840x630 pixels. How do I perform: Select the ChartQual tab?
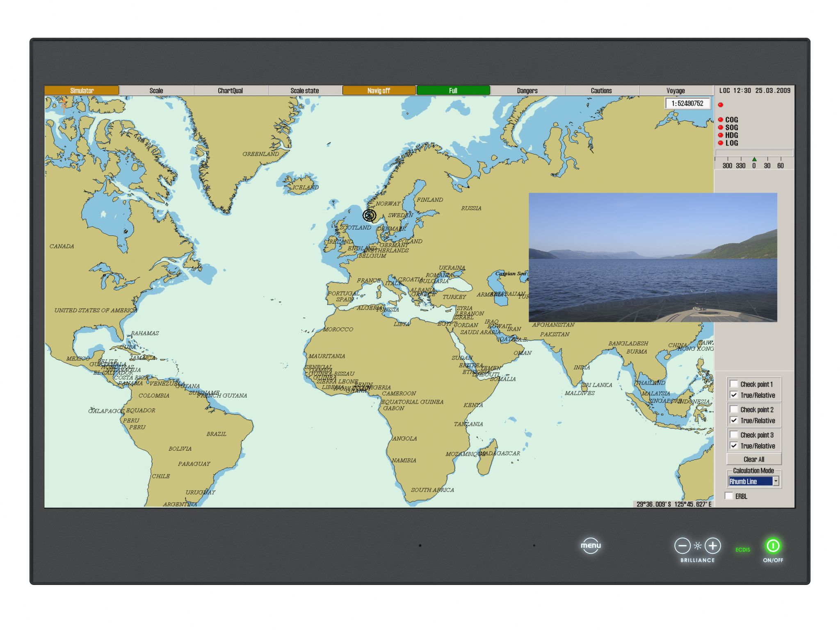[x=230, y=90]
